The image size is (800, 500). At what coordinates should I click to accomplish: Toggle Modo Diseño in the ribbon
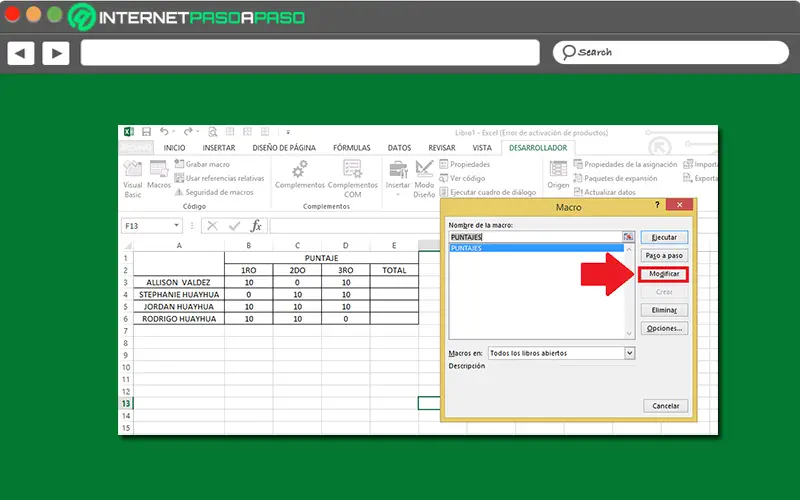[x=424, y=173]
